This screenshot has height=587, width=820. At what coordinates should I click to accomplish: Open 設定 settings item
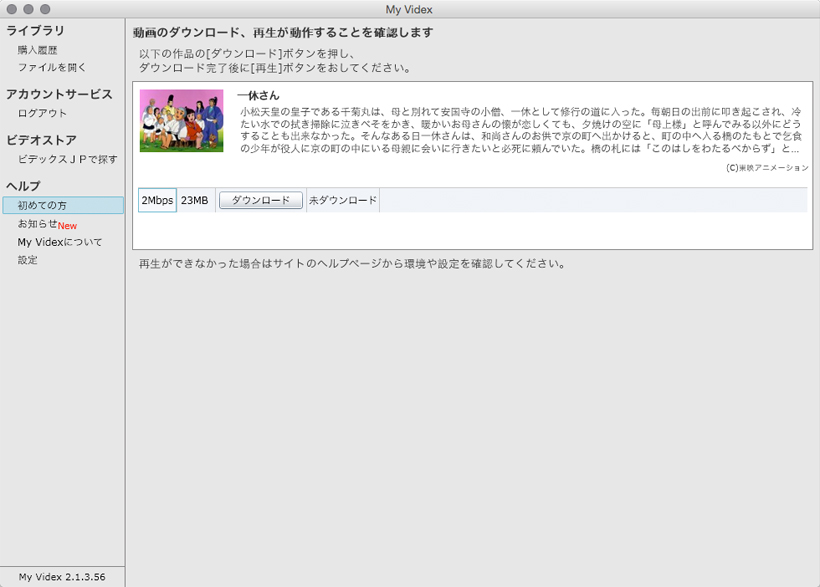[x=27, y=260]
